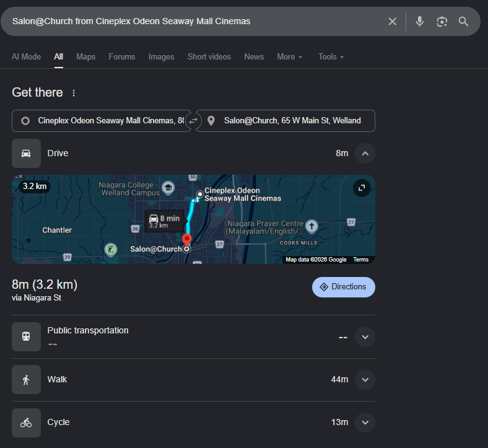Edit the Salon@Church destination field

[x=285, y=121]
